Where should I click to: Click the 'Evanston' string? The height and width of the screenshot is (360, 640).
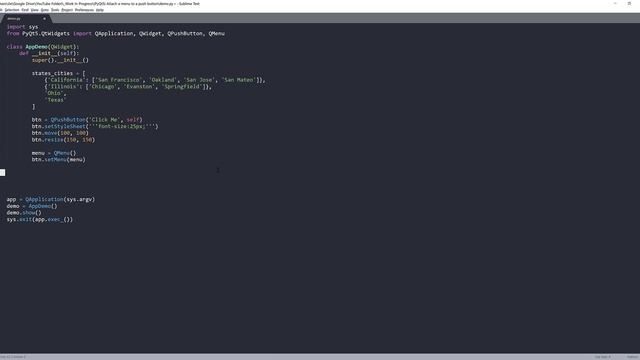pyautogui.click(x=139, y=87)
